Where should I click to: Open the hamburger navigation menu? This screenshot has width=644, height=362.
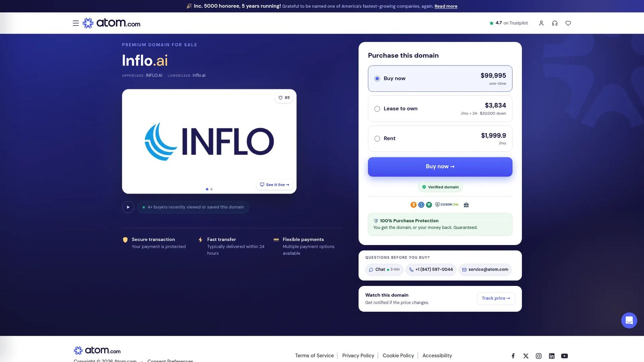pos(76,23)
